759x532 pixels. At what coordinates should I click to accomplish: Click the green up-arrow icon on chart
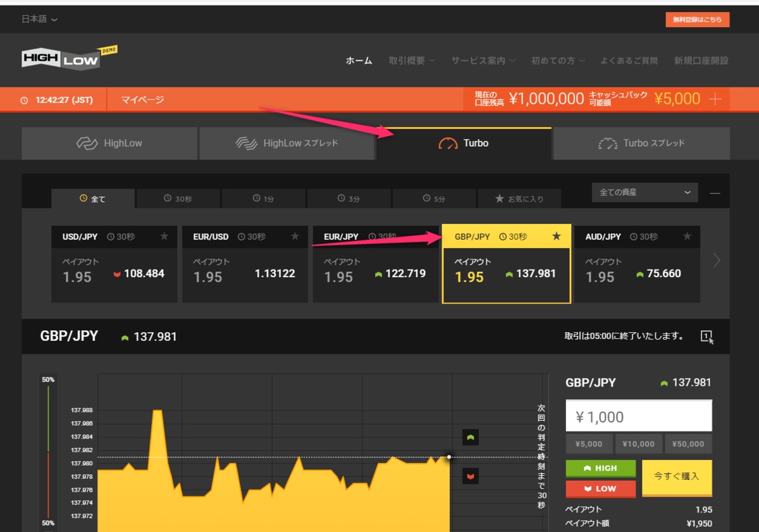(470, 437)
